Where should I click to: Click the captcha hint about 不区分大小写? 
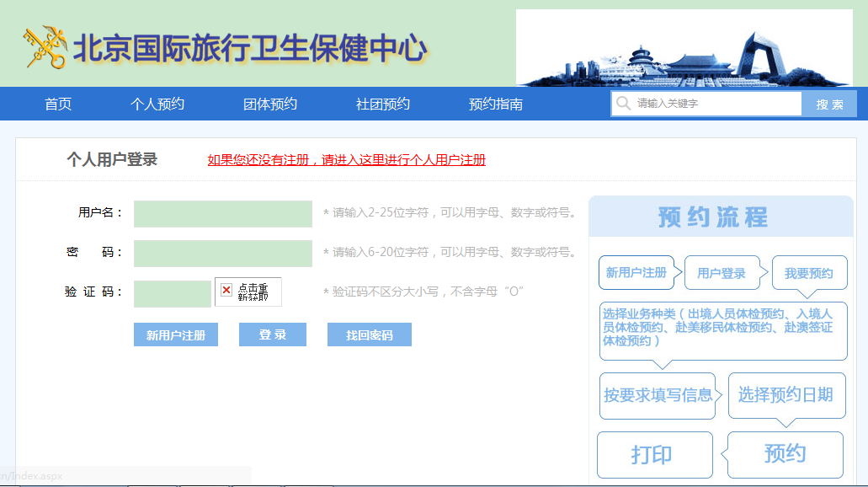(424, 292)
